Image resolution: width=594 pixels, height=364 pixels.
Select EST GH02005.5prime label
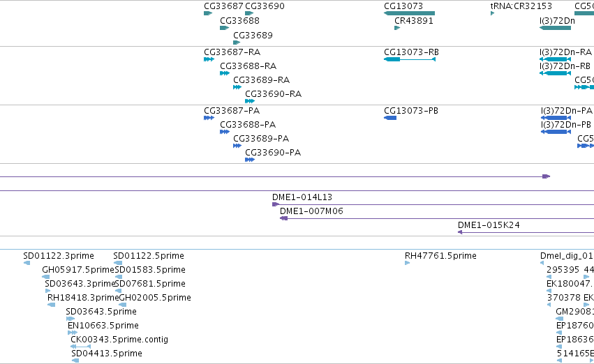(155, 297)
